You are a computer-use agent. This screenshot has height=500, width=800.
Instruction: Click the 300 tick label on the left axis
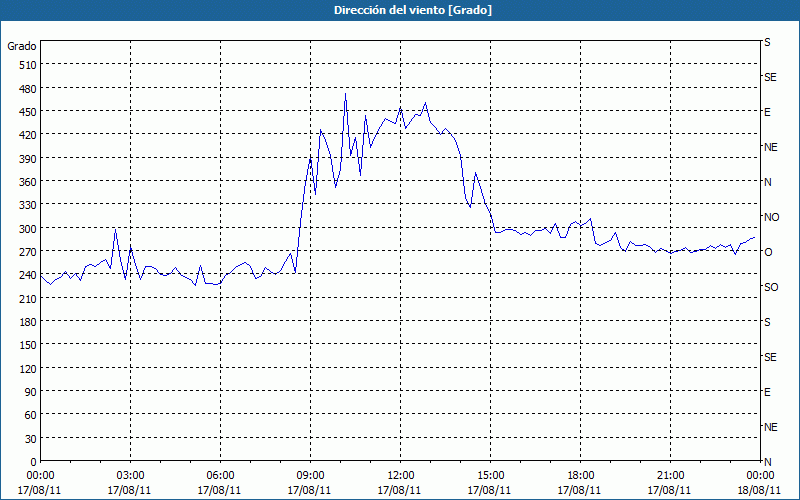[28, 229]
